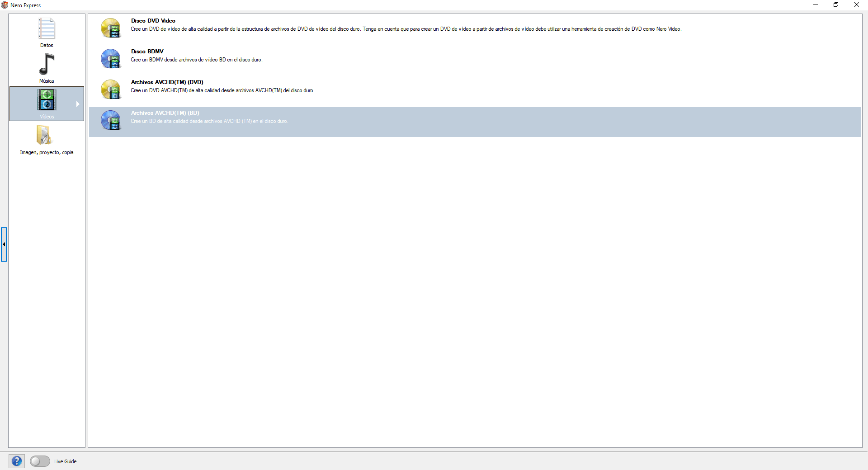Click the Disco BDMV blue disc icon
The height and width of the screenshot is (470, 868).
[x=111, y=59]
